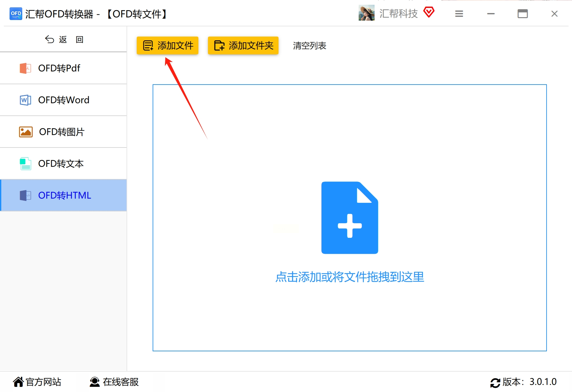Open the OFD转图片 converter

(x=61, y=132)
